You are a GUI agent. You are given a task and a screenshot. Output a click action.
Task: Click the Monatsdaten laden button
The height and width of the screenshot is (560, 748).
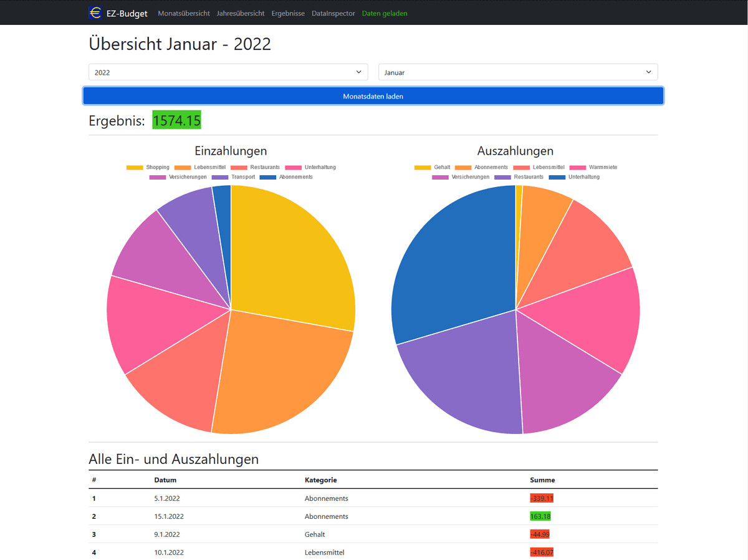click(373, 96)
